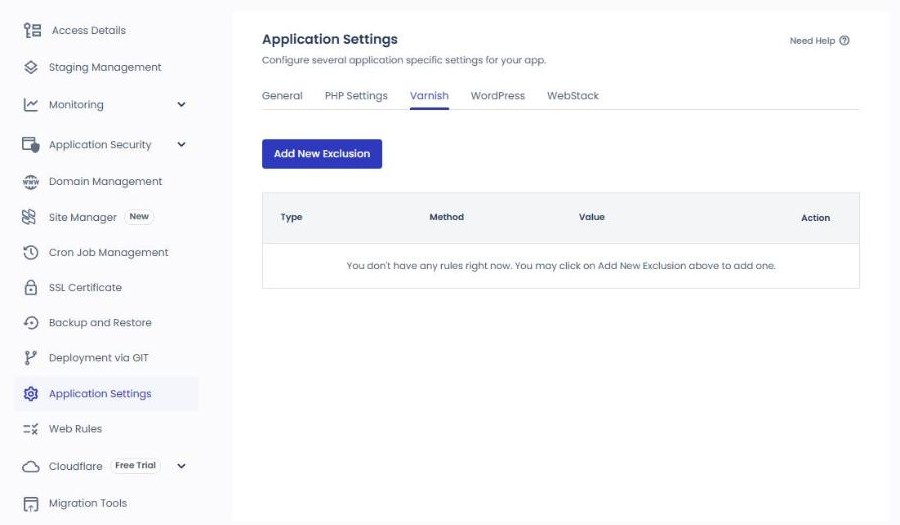The image size is (900, 525).
Task: Click the Application Settings page heading
Action: [330, 39]
